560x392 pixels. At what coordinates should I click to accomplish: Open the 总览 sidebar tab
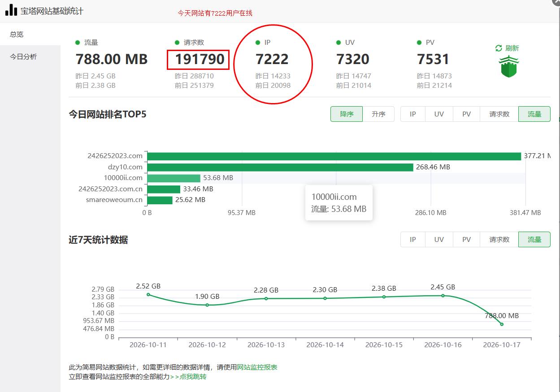tap(30, 34)
